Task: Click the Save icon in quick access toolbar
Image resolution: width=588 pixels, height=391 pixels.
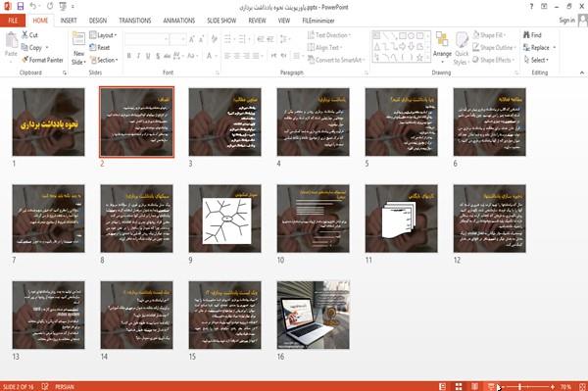Action: (x=21, y=7)
